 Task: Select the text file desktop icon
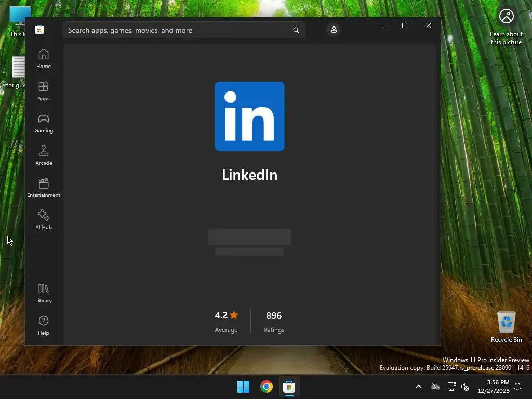(16, 72)
